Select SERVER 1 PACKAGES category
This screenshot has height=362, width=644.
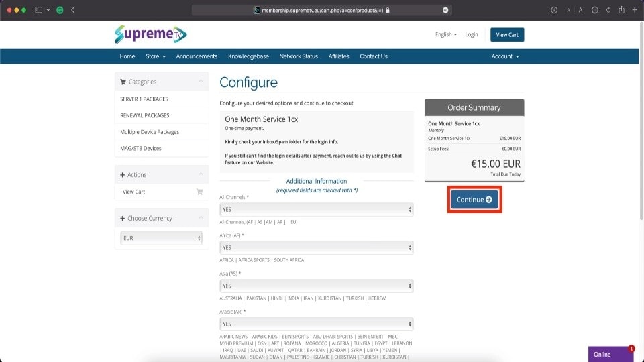click(144, 99)
